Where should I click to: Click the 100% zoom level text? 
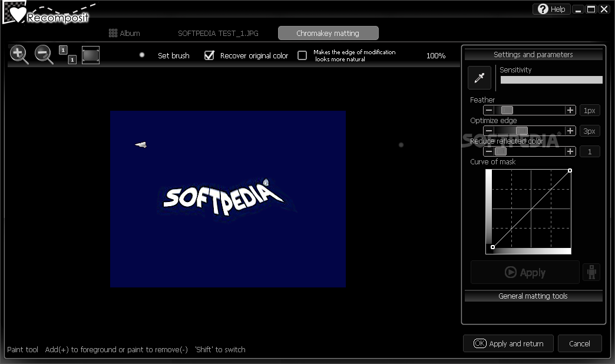[436, 56]
